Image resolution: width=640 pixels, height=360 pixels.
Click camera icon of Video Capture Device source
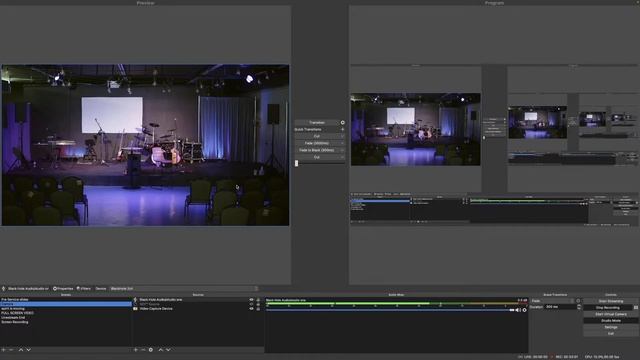[136, 309]
